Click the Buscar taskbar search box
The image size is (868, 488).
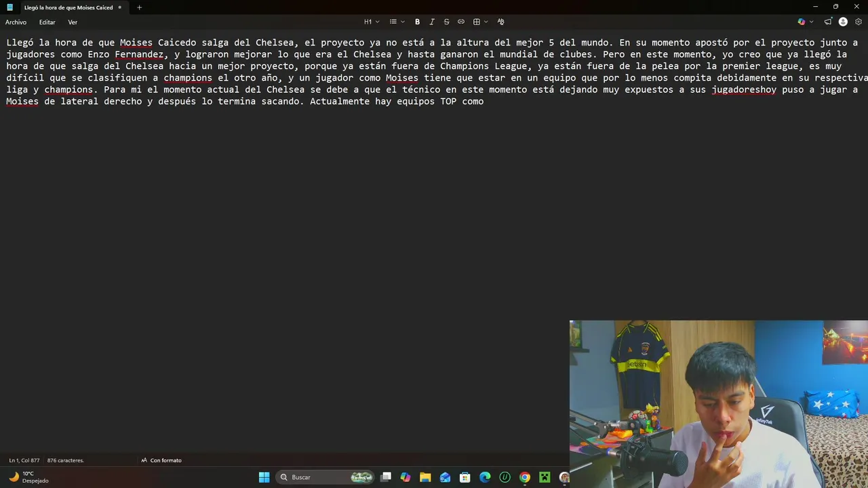click(325, 477)
